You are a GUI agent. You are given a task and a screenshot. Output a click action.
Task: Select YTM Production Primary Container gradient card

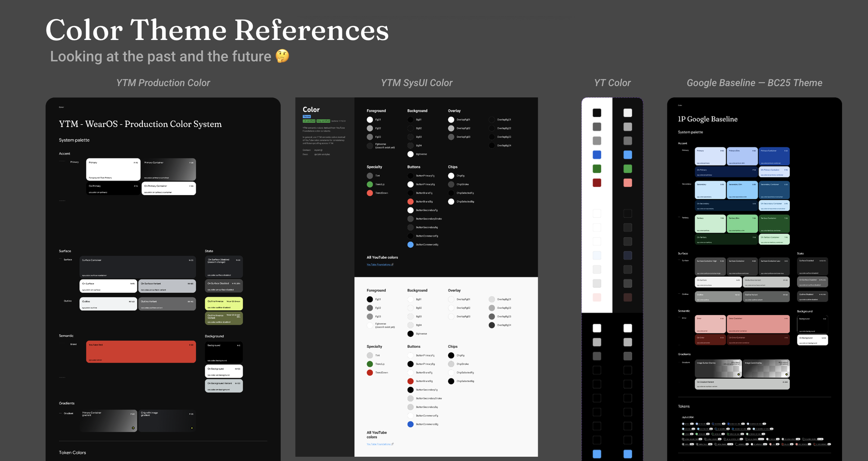pos(169,169)
